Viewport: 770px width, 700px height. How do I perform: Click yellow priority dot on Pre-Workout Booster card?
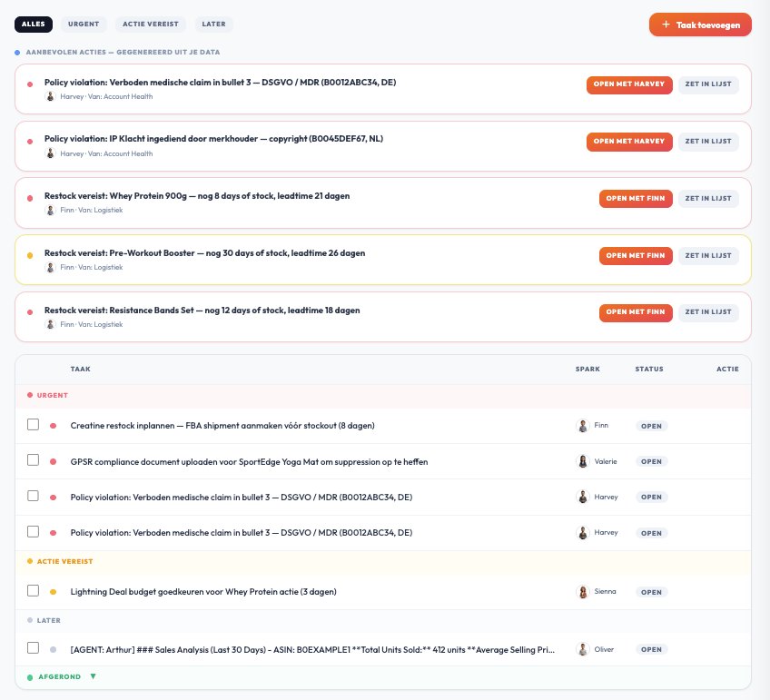[30, 255]
